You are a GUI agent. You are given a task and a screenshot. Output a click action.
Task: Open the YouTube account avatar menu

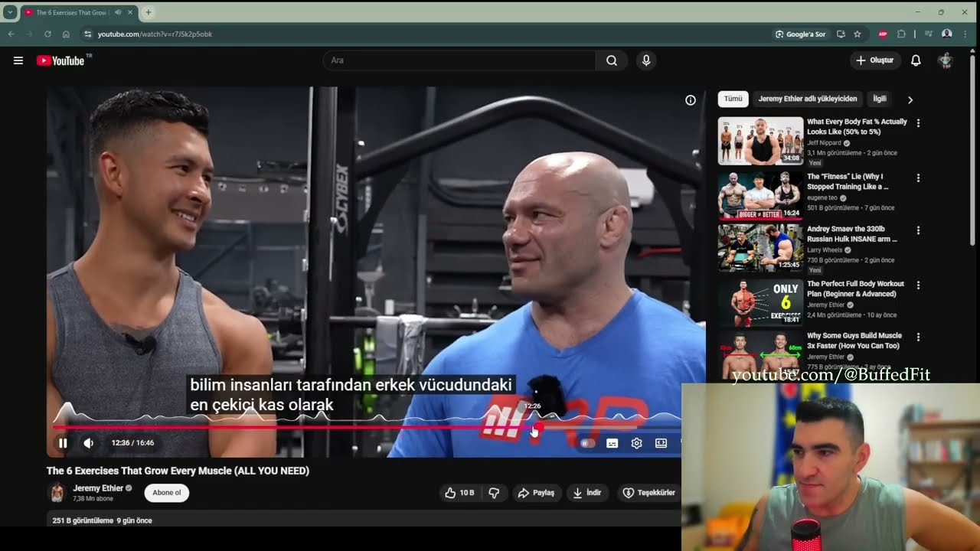coord(946,60)
